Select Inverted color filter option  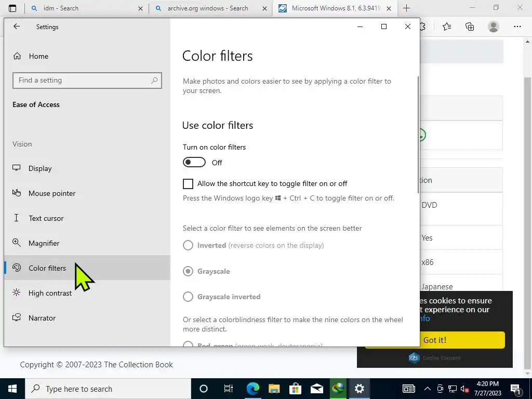pyautogui.click(x=188, y=245)
